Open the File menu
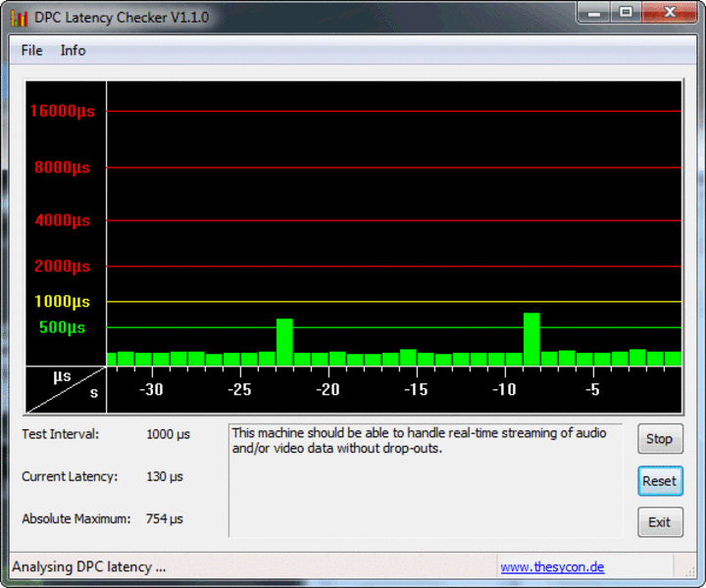The width and height of the screenshot is (706, 588). [31, 50]
